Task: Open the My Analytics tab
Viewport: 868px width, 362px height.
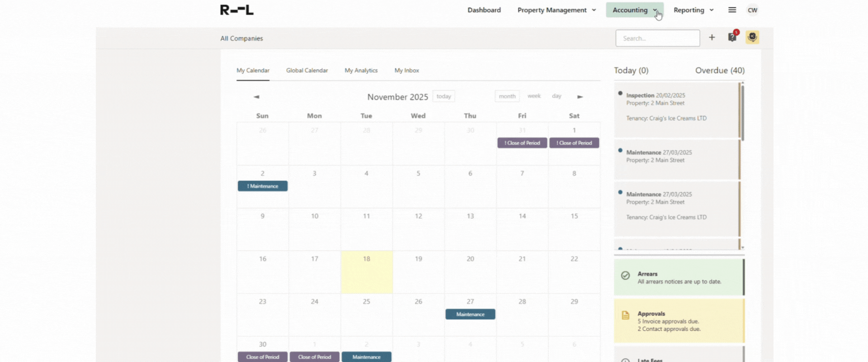Action: tap(361, 71)
